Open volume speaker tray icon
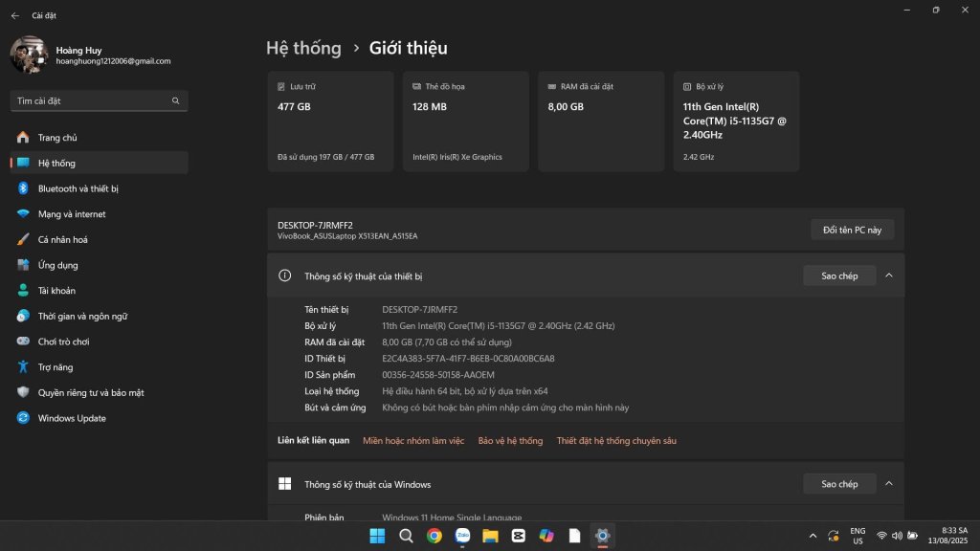Viewport: 980px width, 551px height. click(897, 536)
